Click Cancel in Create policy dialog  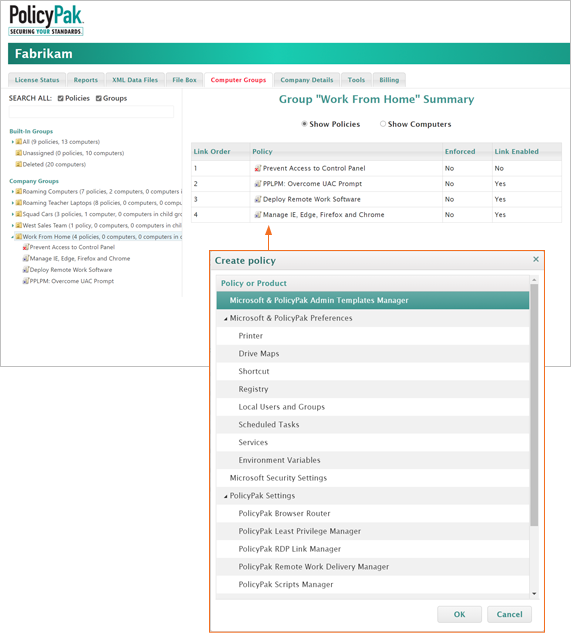coord(510,614)
